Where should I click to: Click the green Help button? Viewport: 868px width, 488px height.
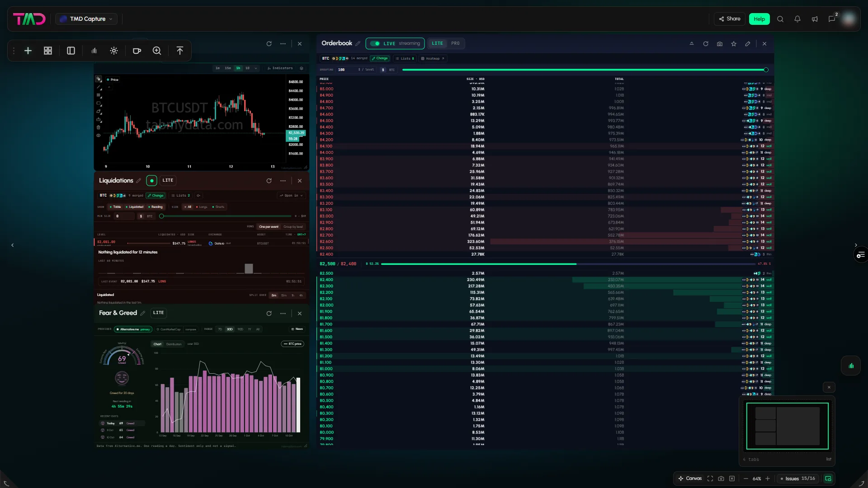759,19
